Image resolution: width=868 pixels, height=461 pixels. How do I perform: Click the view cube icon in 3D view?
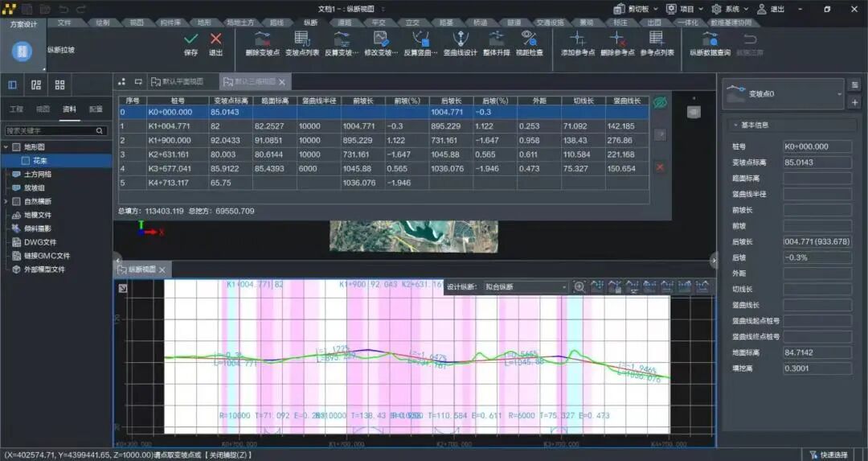click(694, 112)
